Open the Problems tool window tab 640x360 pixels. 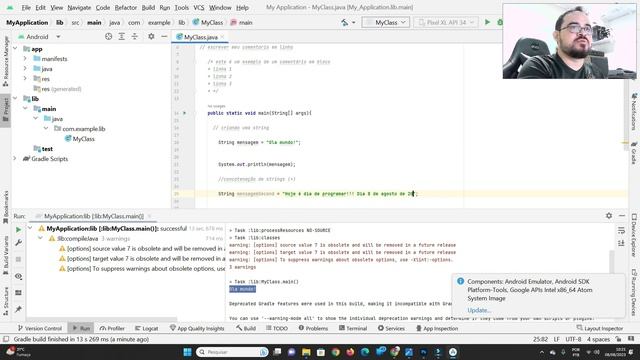point(313,328)
